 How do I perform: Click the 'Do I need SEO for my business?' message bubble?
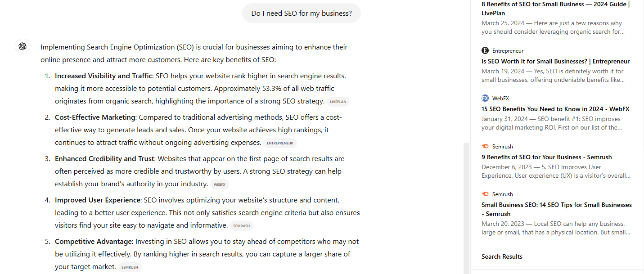(x=302, y=13)
